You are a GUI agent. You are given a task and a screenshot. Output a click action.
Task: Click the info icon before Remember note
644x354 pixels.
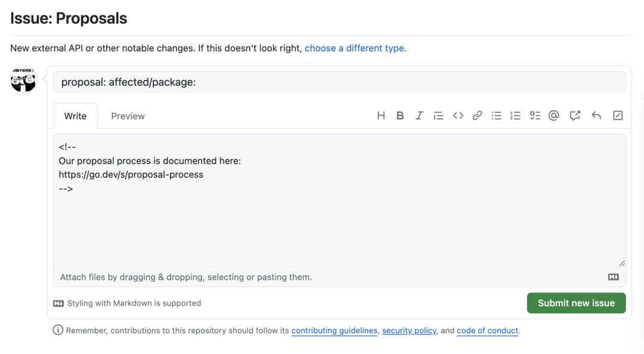point(58,330)
